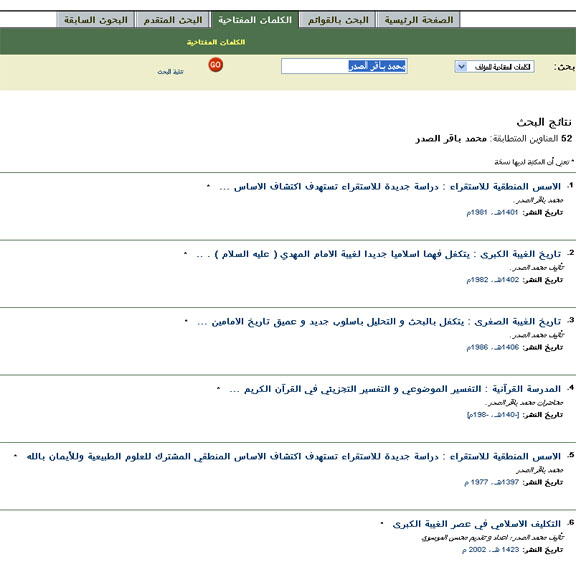Go to the البحث المتقدم tab
The width and height of the screenshot is (576, 562).
[173, 20]
